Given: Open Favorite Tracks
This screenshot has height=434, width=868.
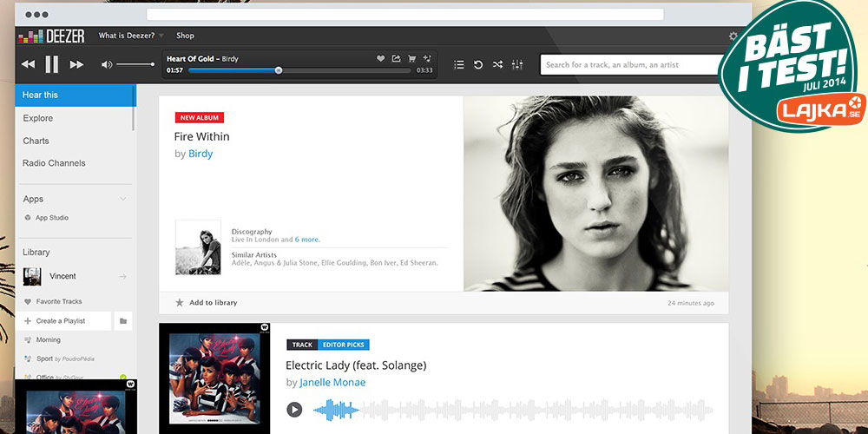Looking at the screenshot, I should [59, 302].
